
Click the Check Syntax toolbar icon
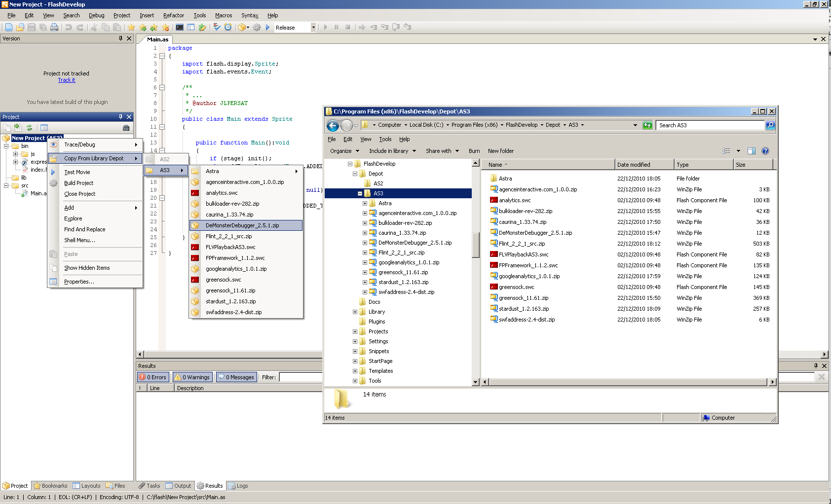tap(217, 28)
